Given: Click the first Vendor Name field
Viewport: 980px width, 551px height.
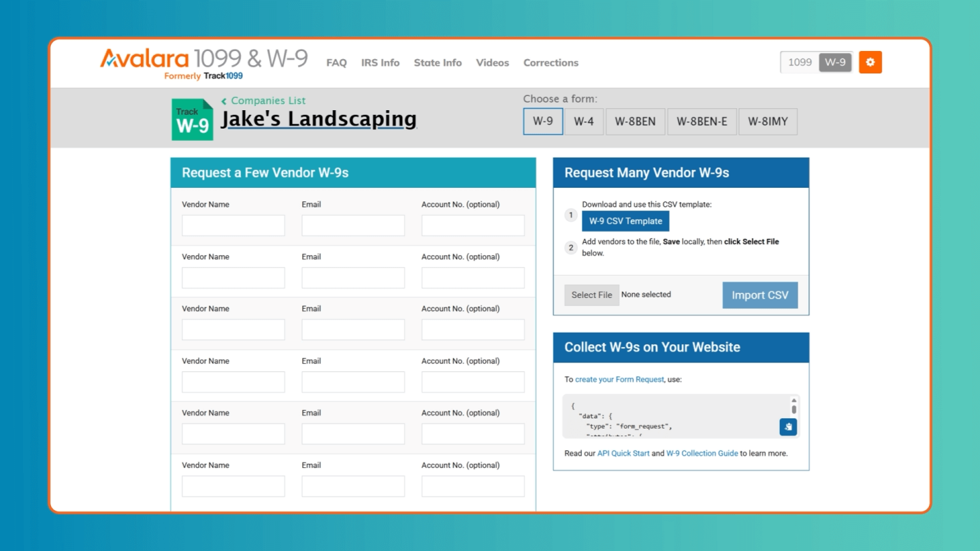Looking at the screenshot, I should (x=233, y=225).
